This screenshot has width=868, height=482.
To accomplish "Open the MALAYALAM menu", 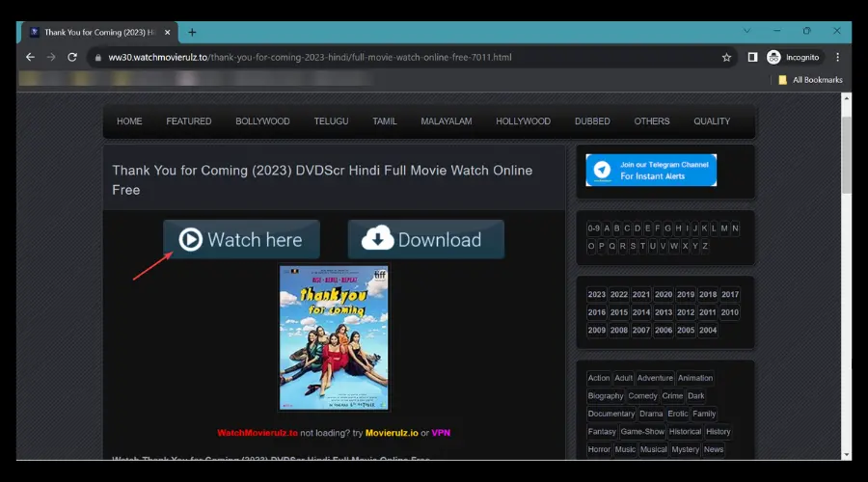I will click(x=447, y=121).
